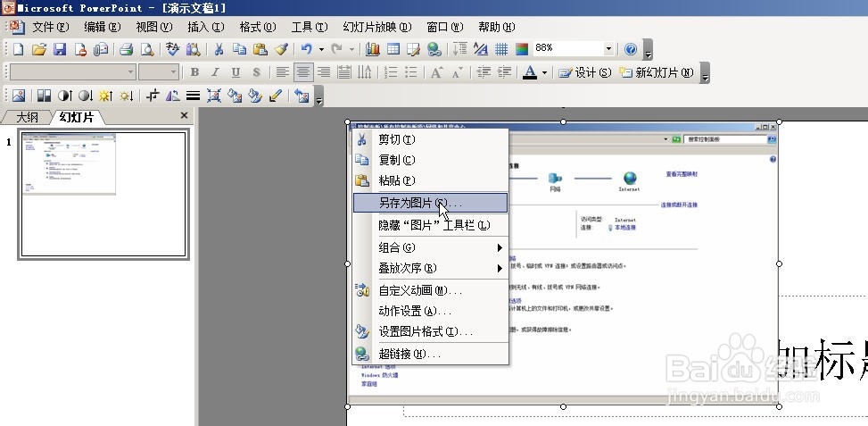Toggle Underline formatting
Viewport: 868px width, 426px height.
236,72
